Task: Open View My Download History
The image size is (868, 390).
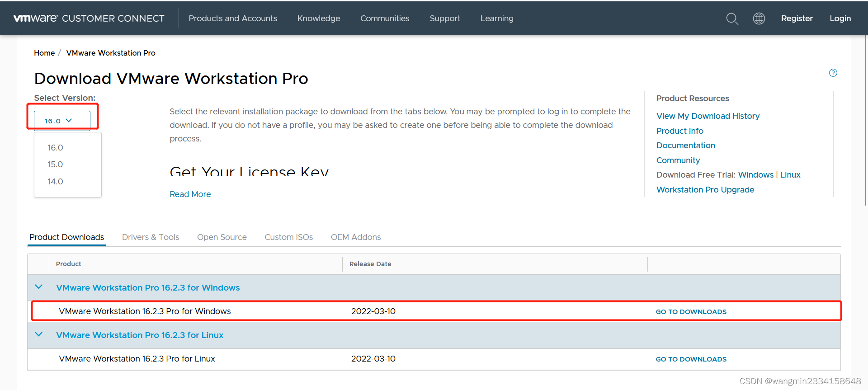Action: [708, 116]
